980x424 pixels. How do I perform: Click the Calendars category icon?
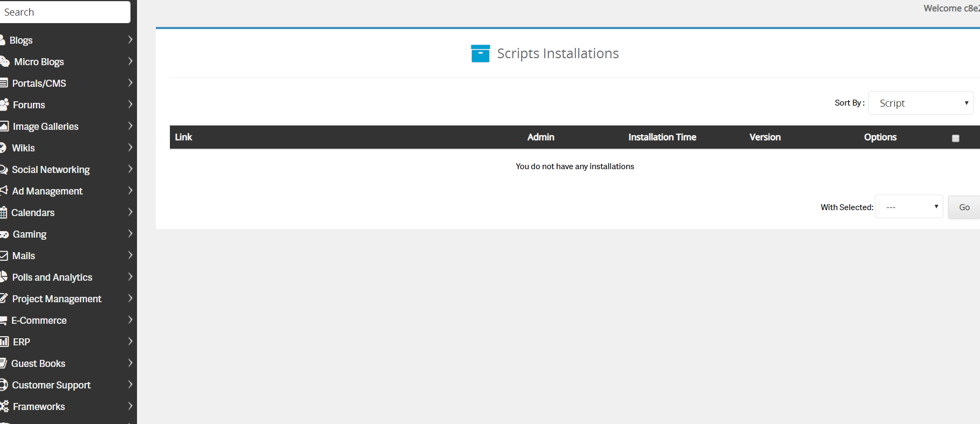(4, 213)
